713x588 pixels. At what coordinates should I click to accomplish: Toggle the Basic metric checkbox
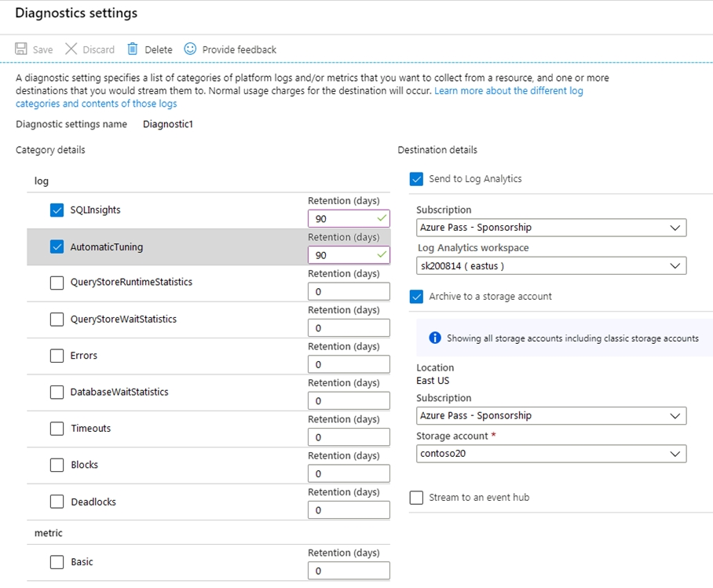[57, 562]
